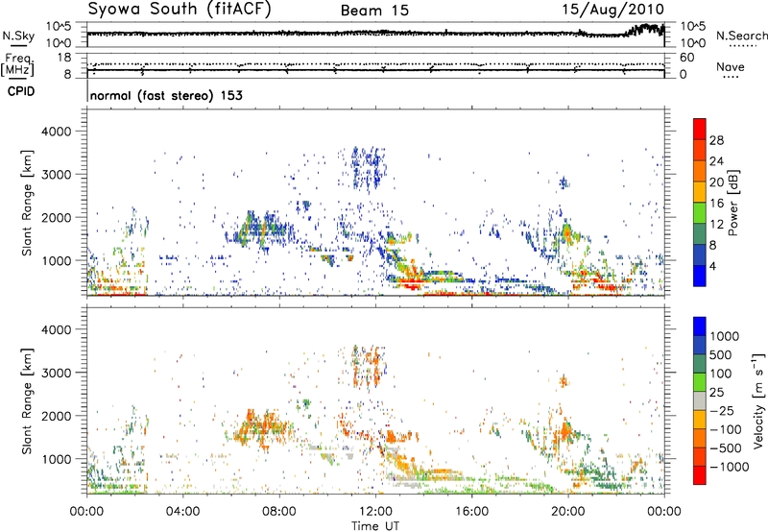Viewport: 768px width, 532px height.
Task: Click the noise trace spike near 23:00
Action: pyautogui.click(x=645, y=29)
